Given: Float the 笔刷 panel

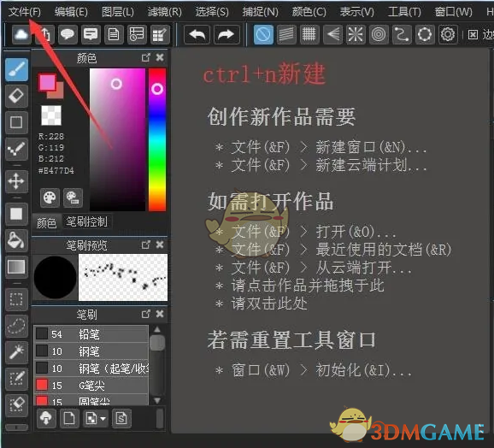Looking at the screenshot, I should pos(146,314).
